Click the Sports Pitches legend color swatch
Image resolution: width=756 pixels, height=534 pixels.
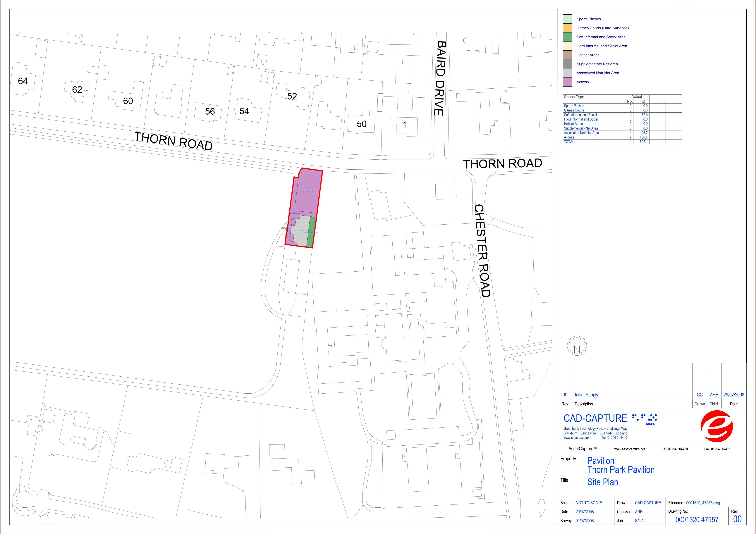(x=568, y=19)
